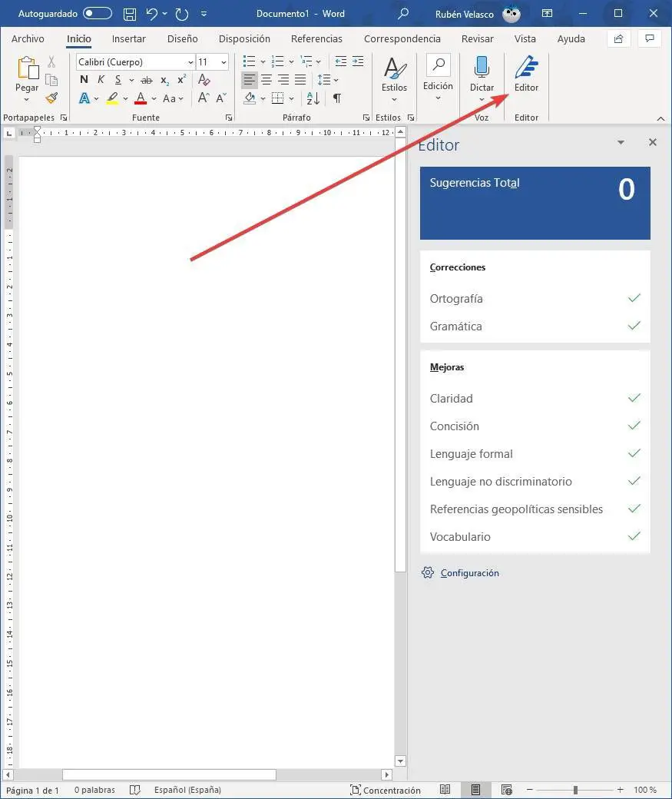The image size is (672, 799).
Task: Click decrease indent icon
Action: pyautogui.click(x=341, y=61)
